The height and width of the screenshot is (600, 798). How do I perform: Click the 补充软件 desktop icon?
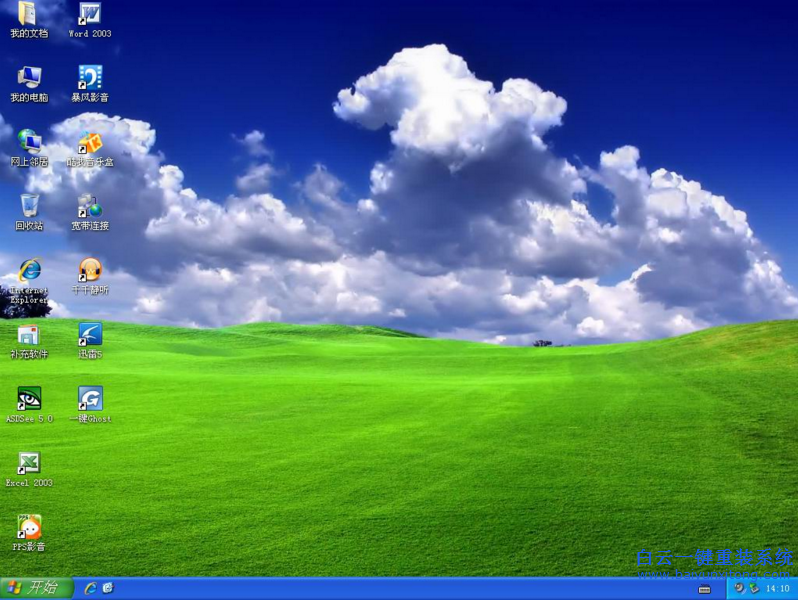[29, 335]
